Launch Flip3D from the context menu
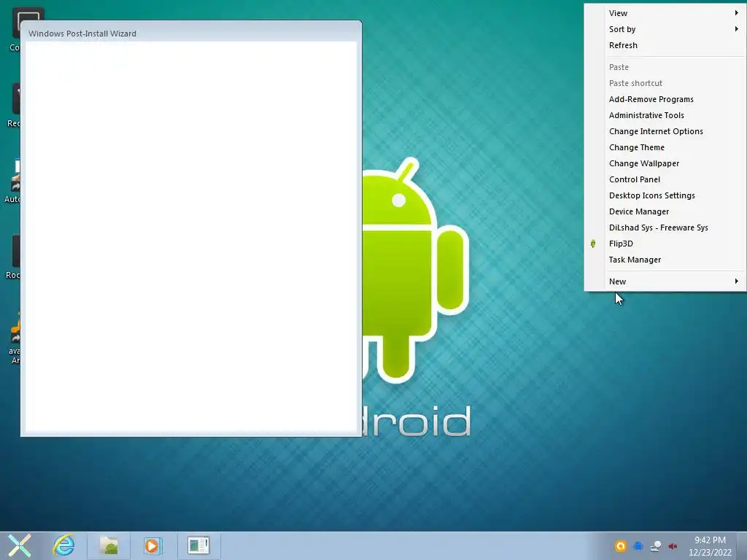This screenshot has height=560, width=747. 665,244
